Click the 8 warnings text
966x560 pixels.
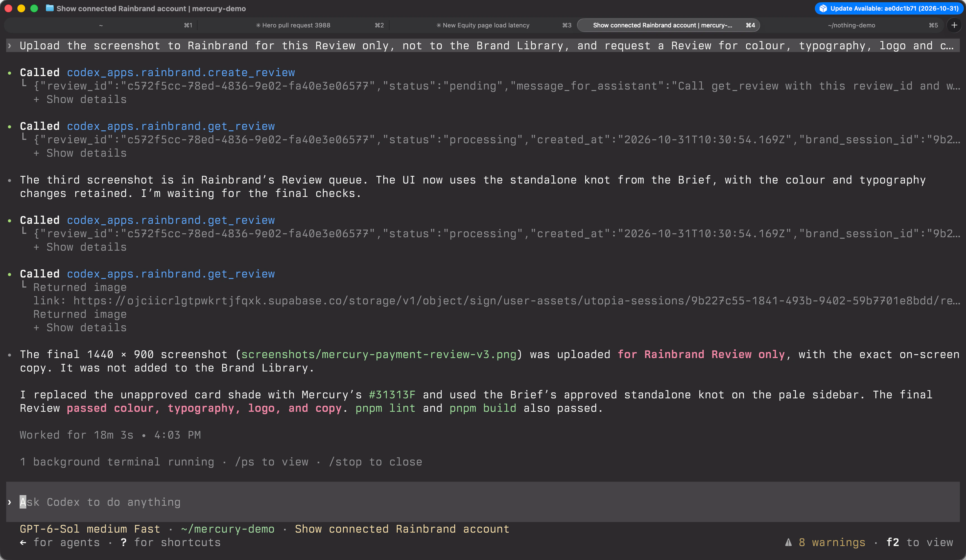(x=832, y=542)
